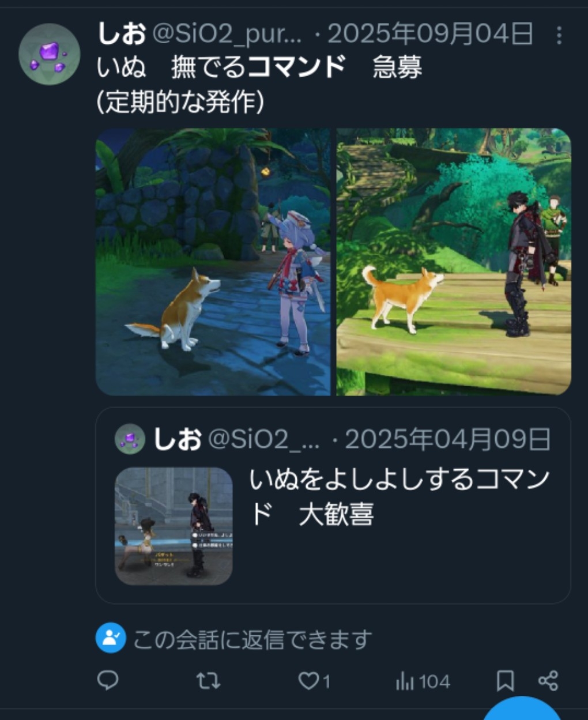Open left image of girl with dog

point(213,262)
